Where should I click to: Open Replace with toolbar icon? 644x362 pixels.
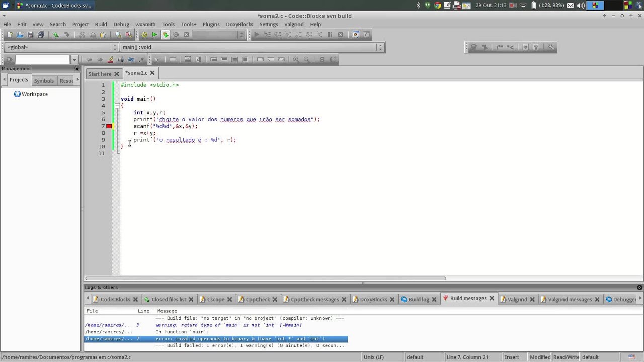tap(129, 35)
